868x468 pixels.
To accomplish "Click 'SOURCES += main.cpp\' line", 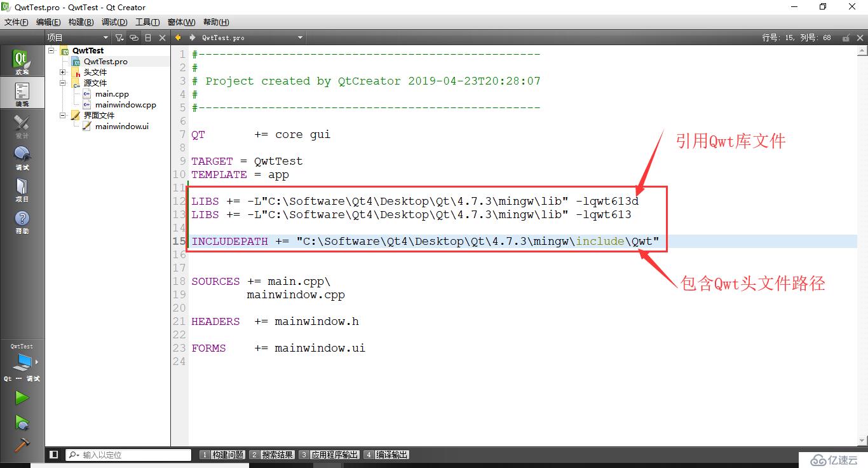I will click(x=261, y=281).
